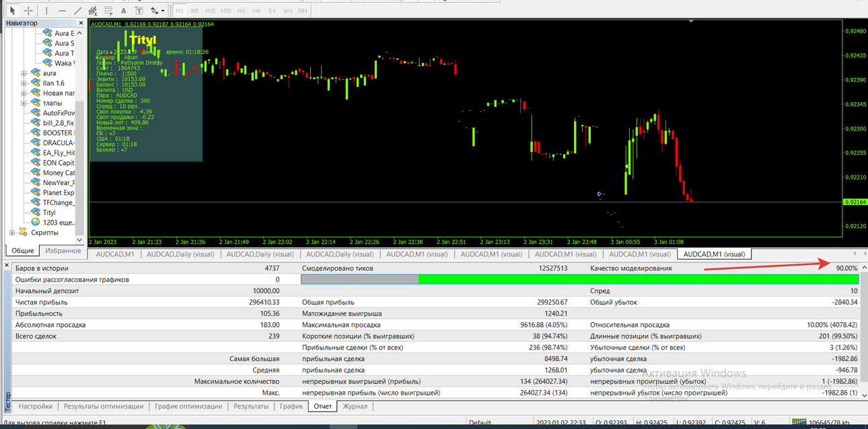
Task: Select Money Cat expert in Navigator
Action: point(59,173)
